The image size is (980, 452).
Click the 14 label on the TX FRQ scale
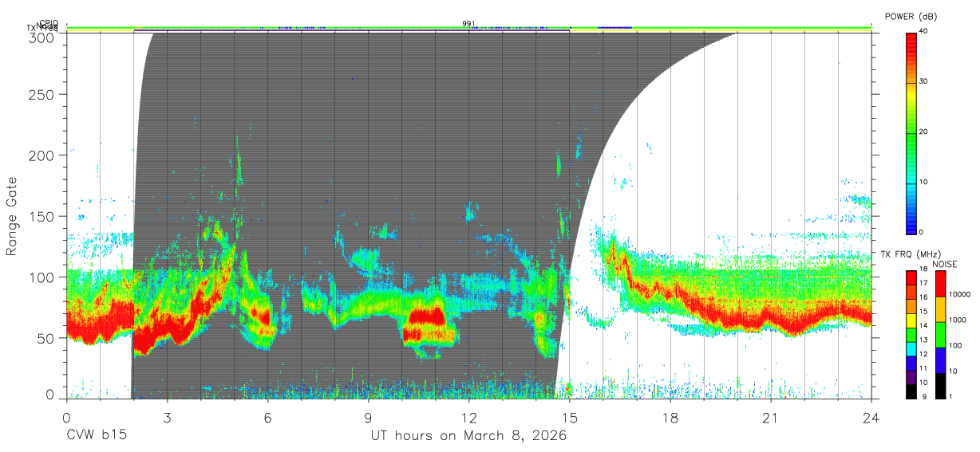[923, 327]
